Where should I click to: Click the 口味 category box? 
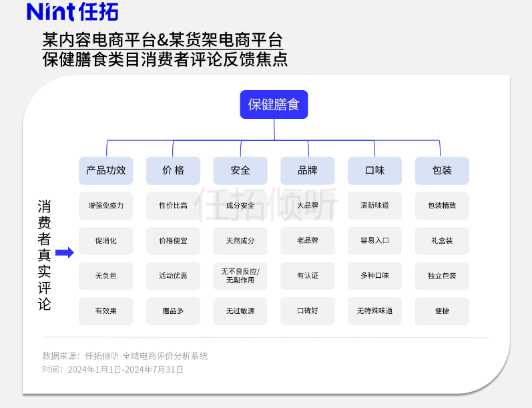(374, 170)
